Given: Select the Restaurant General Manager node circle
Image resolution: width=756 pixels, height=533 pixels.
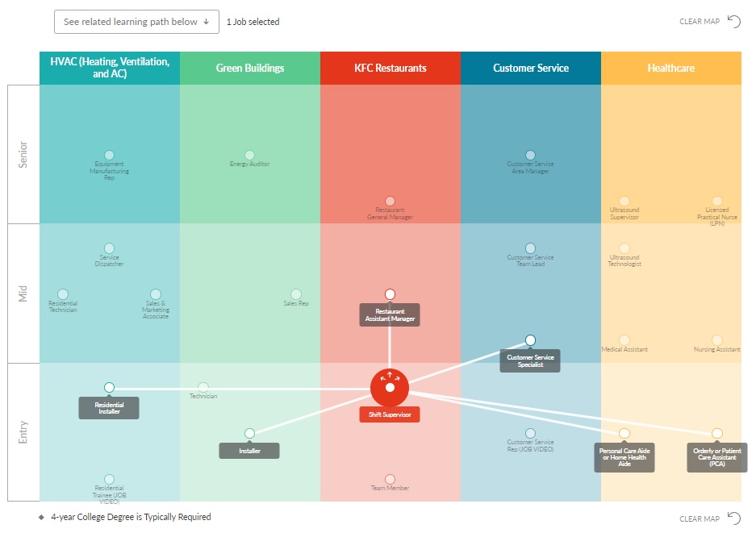Looking at the screenshot, I should pos(390,201).
